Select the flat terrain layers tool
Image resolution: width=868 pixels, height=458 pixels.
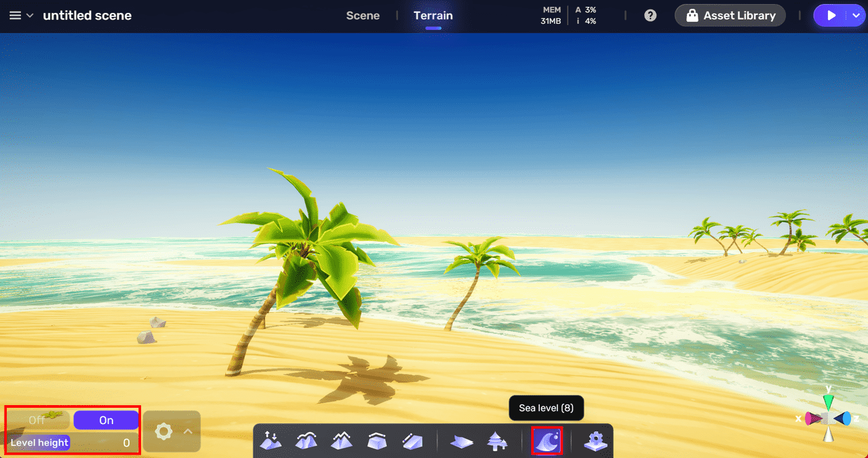pos(462,441)
